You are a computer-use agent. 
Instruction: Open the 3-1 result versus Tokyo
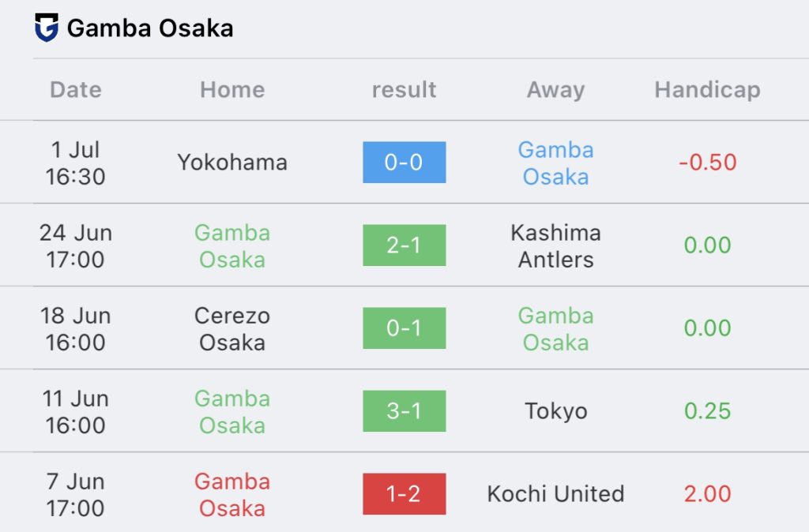click(x=404, y=411)
